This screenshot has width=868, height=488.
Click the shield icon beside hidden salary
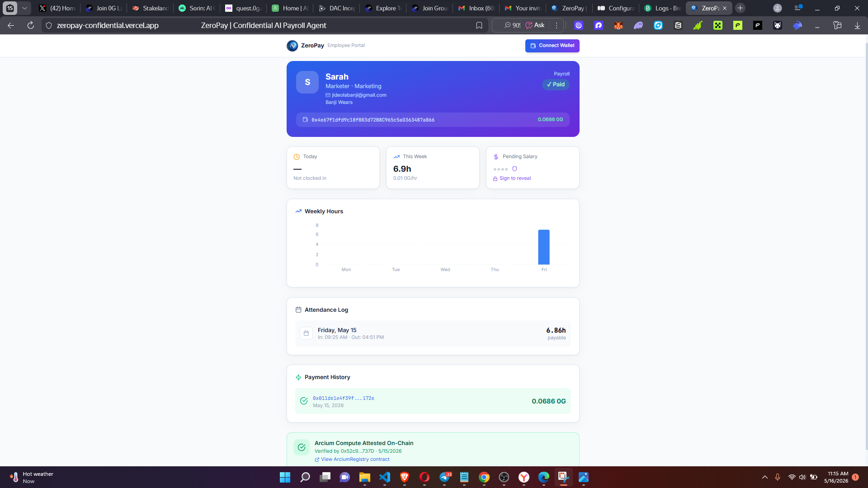pyautogui.click(x=514, y=169)
